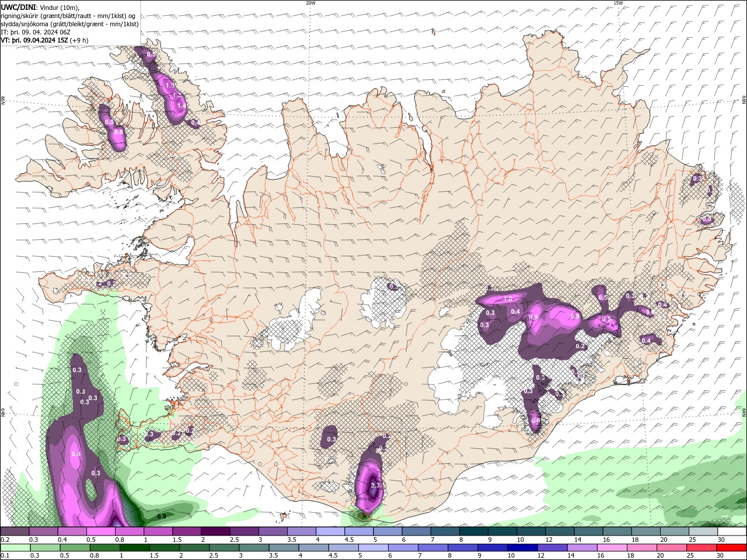
Task: Click the bright red 30 swatch in rain legend
Action: (732, 548)
